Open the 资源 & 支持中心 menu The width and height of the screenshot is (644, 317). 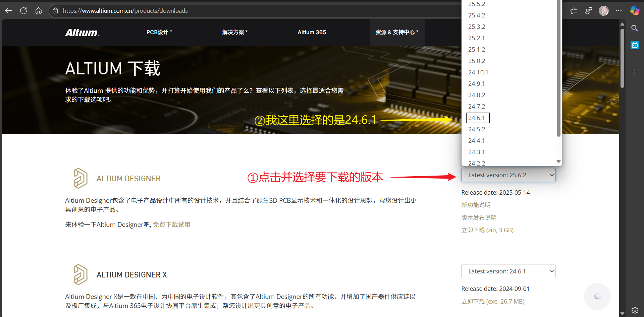click(x=397, y=32)
